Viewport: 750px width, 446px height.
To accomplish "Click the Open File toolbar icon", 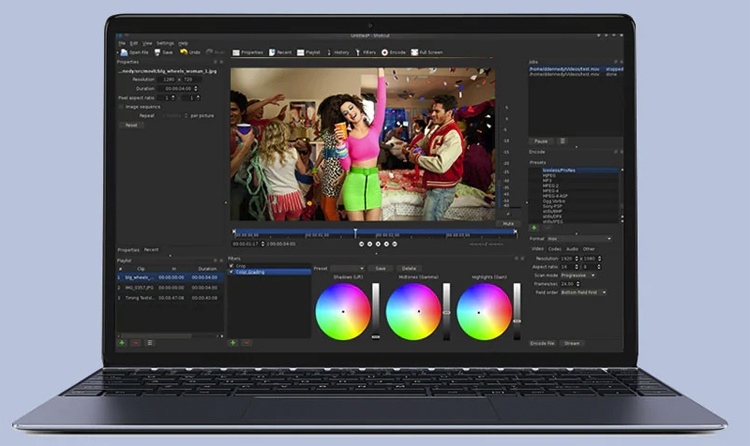I will click(x=132, y=52).
